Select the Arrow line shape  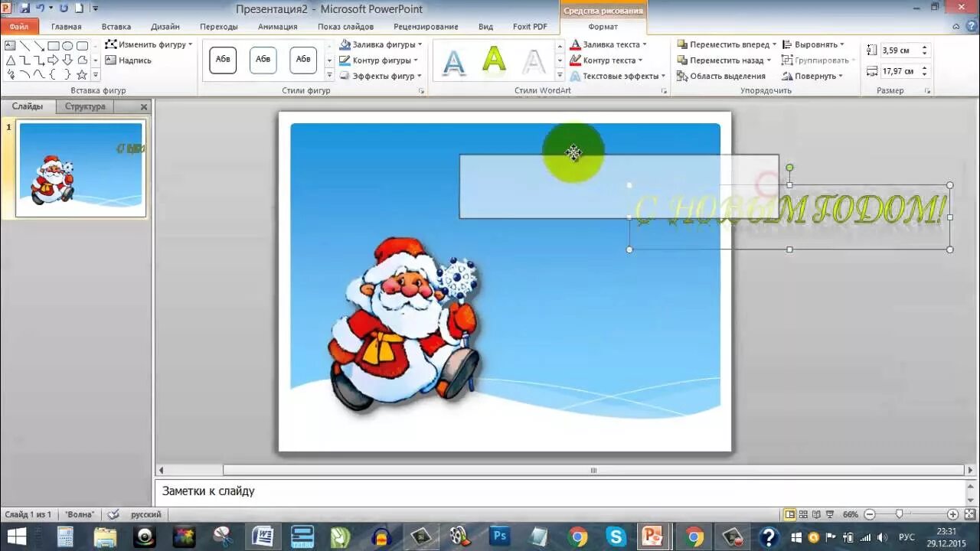point(38,46)
